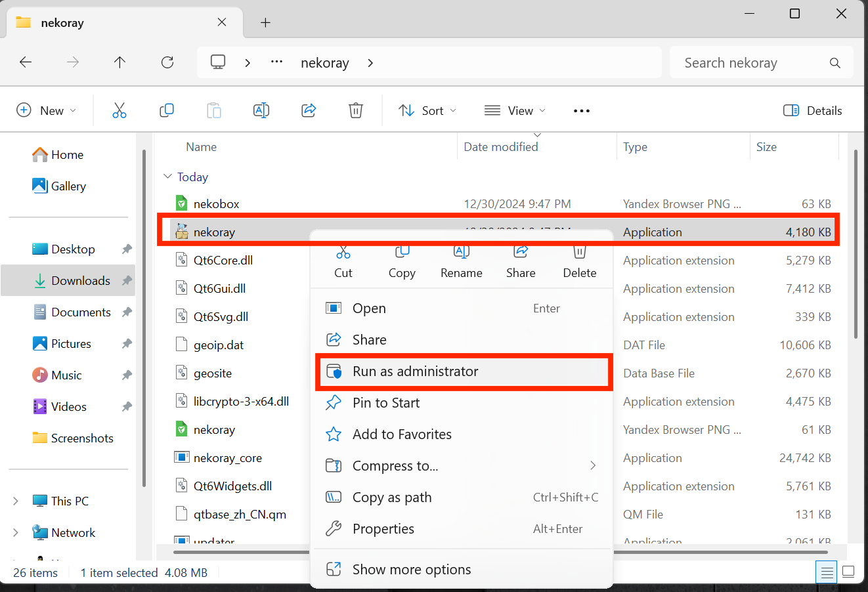
Task: Expand This PC in navigation pane
Action: click(16, 501)
